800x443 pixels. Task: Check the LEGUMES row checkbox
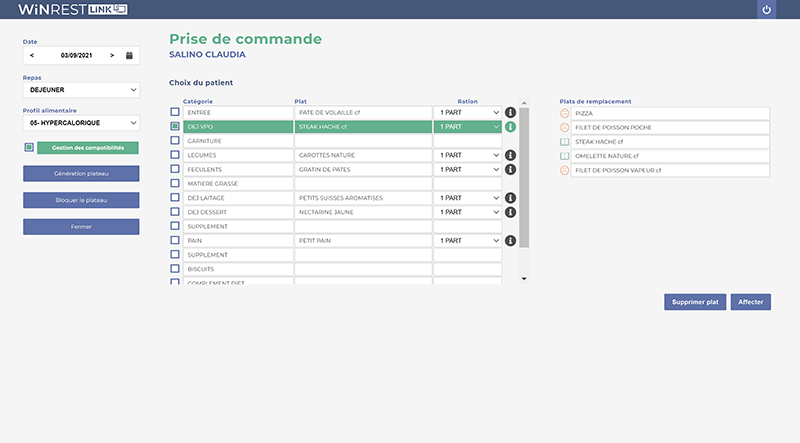point(175,156)
